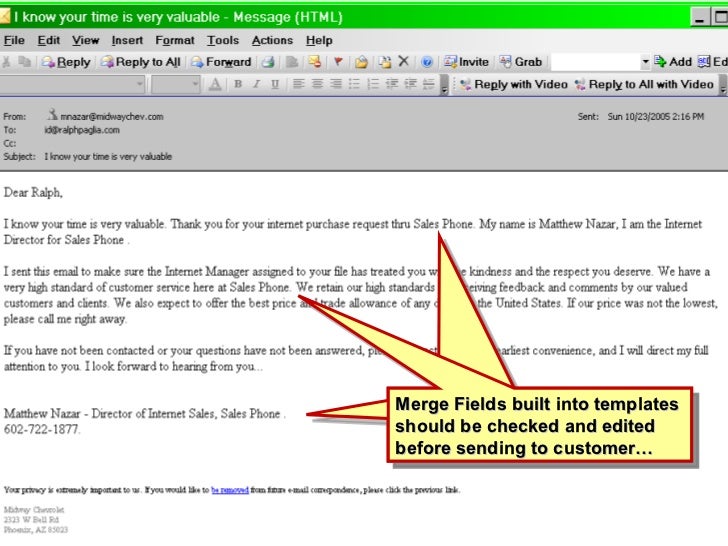This screenshot has width=728, height=546.
Task: Click the Reply button
Action: 65,62
